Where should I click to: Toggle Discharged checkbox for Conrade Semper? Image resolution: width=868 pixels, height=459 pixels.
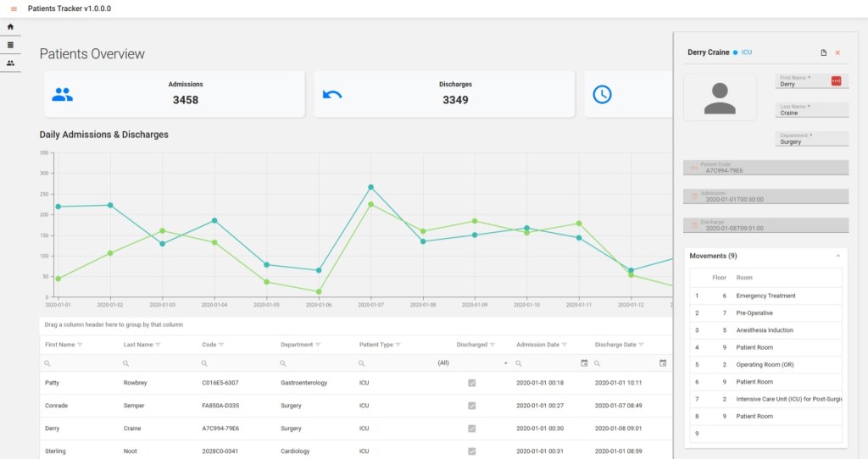click(472, 406)
